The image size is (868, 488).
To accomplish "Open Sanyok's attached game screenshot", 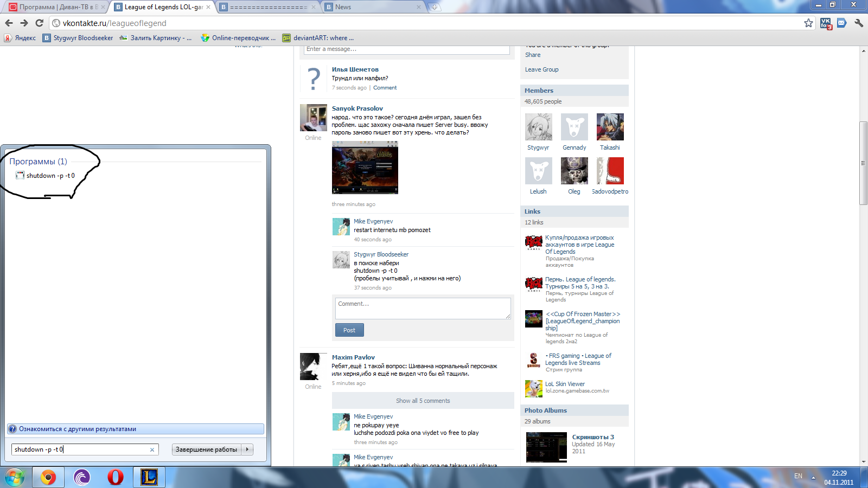I will point(365,168).
